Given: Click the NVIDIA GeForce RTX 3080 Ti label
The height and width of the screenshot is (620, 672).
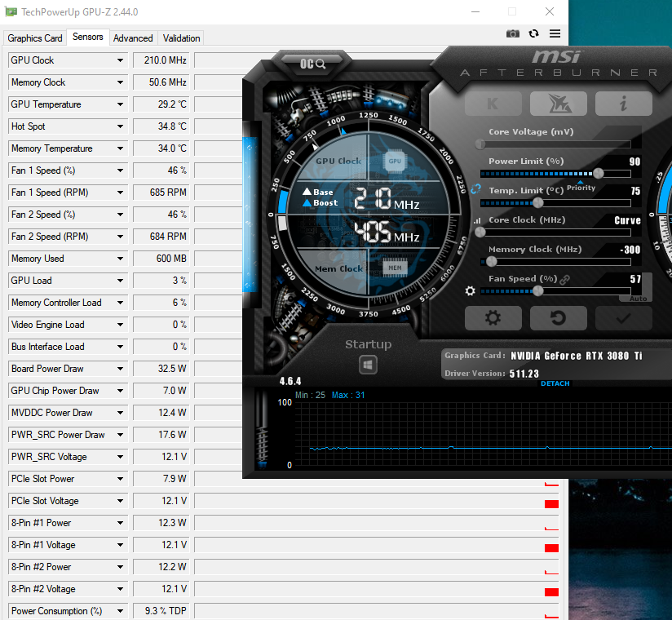Looking at the screenshot, I should coord(577,356).
